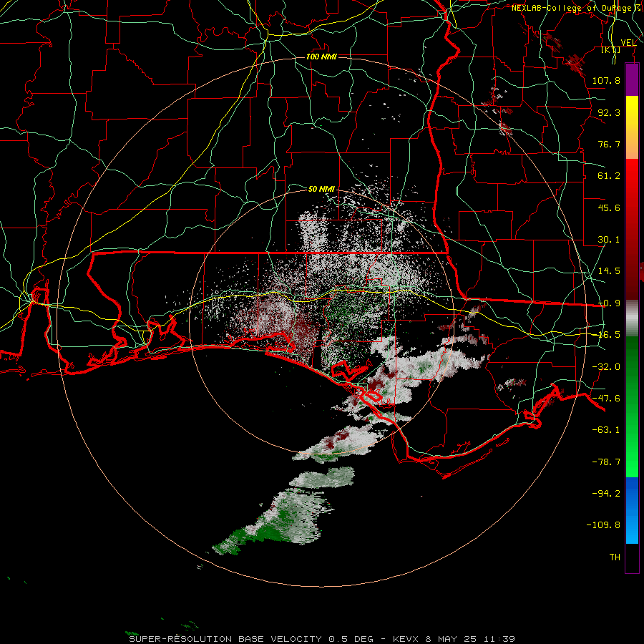Screen dimensions: 644x644
Task: Click the VEL legend title
Action: [x=628, y=42]
